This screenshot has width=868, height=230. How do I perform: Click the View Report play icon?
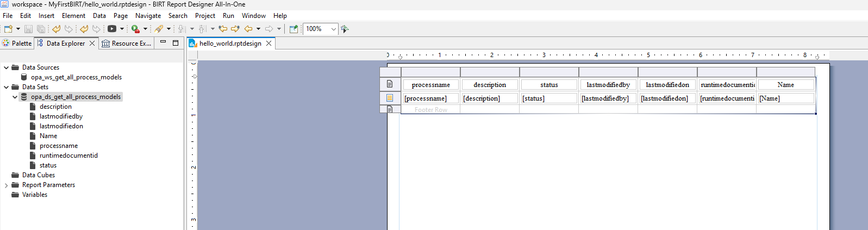point(112,29)
